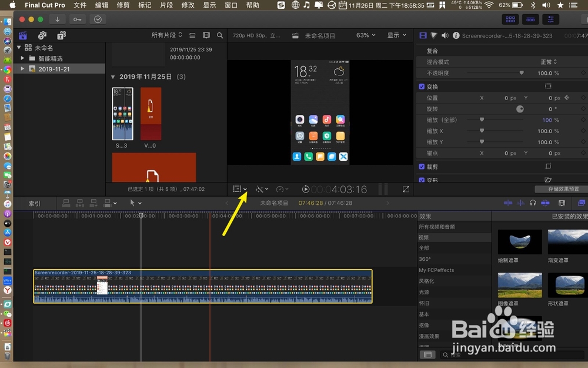Adjust the Scale X slider
588x368 pixels.
[x=482, y=131]
